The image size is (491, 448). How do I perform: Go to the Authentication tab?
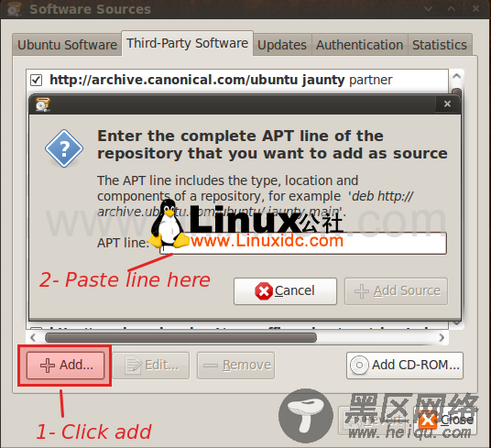(x=359, y=45)
